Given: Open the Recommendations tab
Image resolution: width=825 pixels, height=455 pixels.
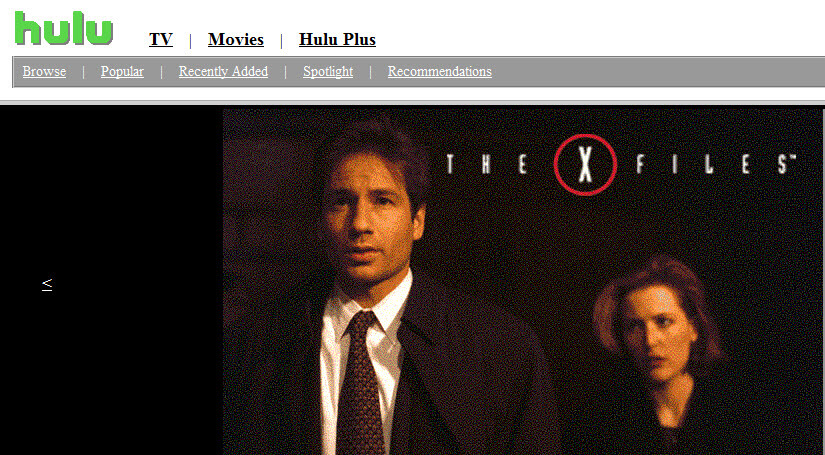Looking at the screenshot, I should (440, 71).
